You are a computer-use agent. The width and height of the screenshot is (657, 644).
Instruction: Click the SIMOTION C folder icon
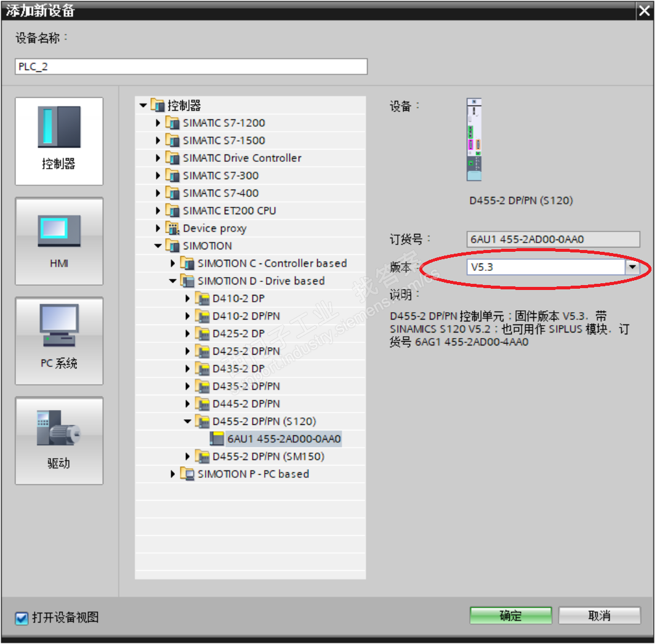coord(187,263)
